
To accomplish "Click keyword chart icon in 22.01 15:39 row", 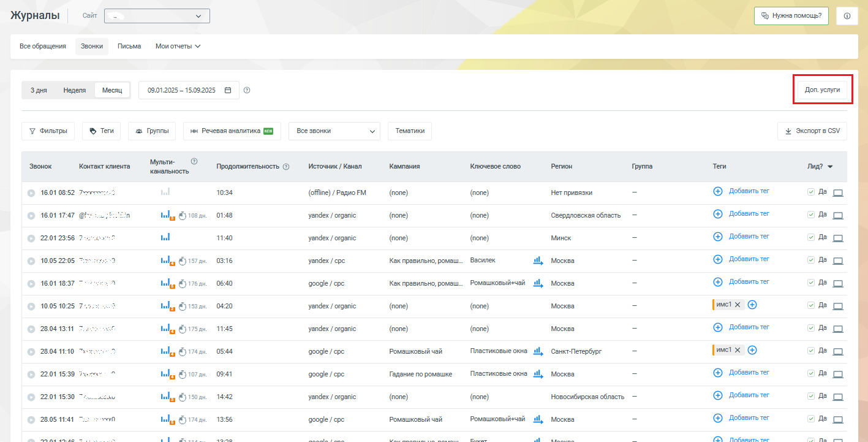I will click(x=538, y=374).
